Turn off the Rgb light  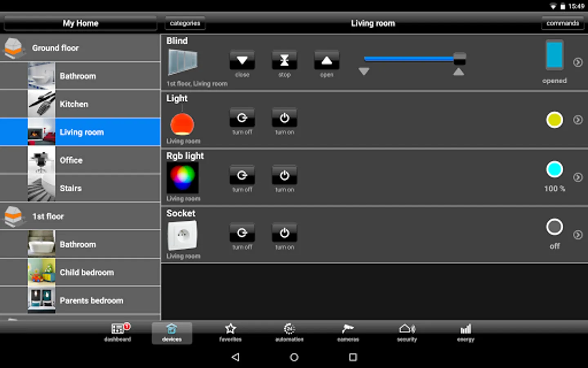coord(242,175)
